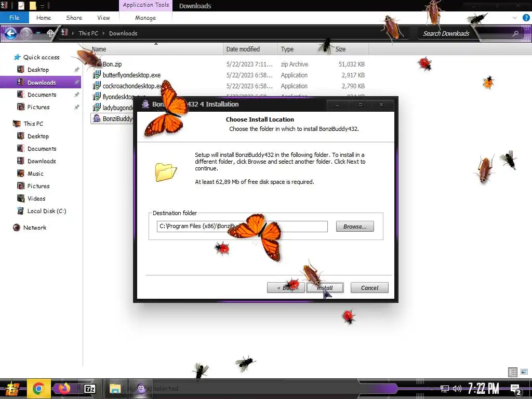Click the BonziBuddy file's purple icon
The height and width of the screenshot is (399, 532).
[x=97, y=118]
